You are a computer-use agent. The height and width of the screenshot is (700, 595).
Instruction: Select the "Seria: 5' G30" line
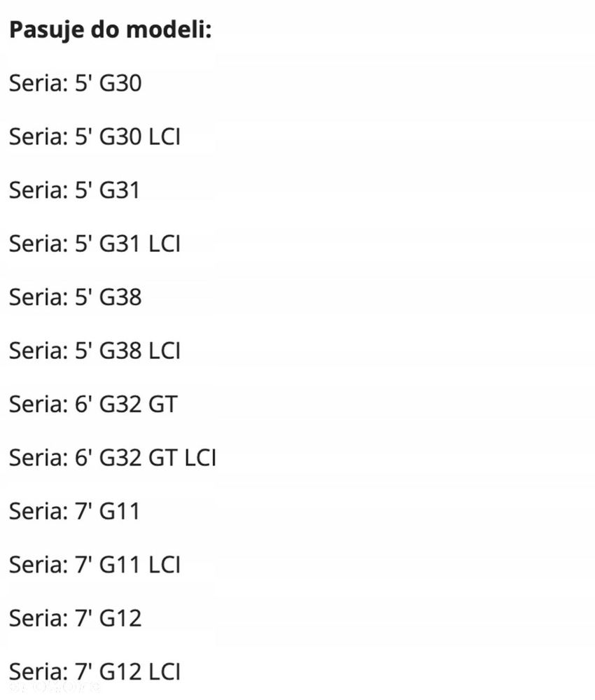[x=75, y=84]
